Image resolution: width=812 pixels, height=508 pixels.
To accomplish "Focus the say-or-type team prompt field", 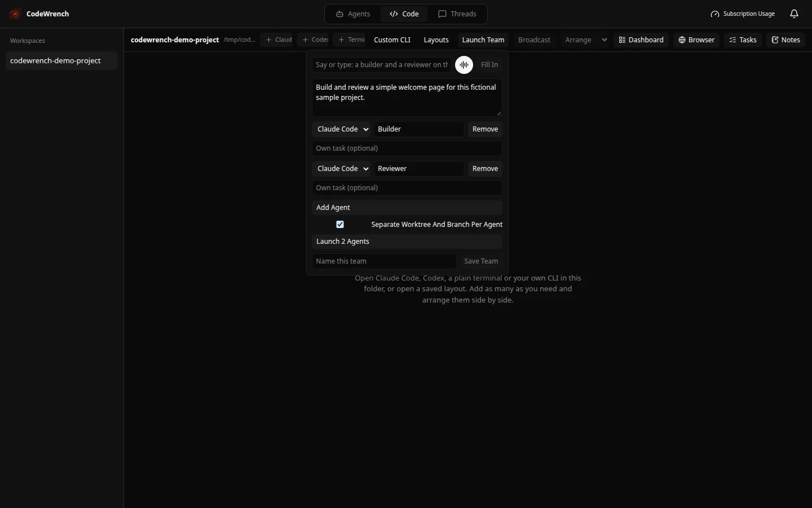I will pos(382,65).
